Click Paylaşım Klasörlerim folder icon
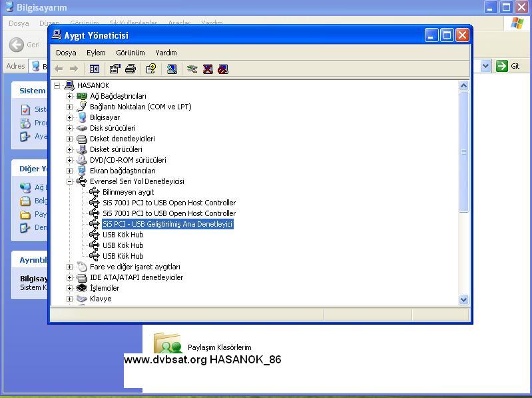Viewport: 532px width, 398px height. pyautogui.click(x=167, y=343)
